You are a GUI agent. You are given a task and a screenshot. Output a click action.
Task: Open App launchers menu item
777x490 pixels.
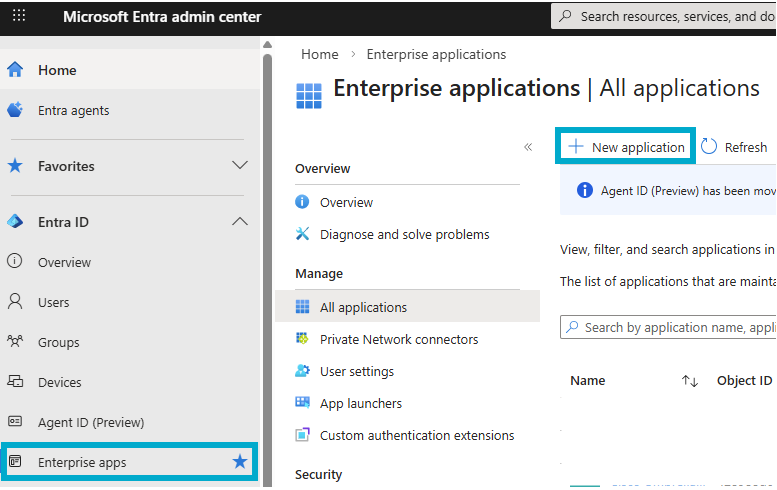(407, 403)
